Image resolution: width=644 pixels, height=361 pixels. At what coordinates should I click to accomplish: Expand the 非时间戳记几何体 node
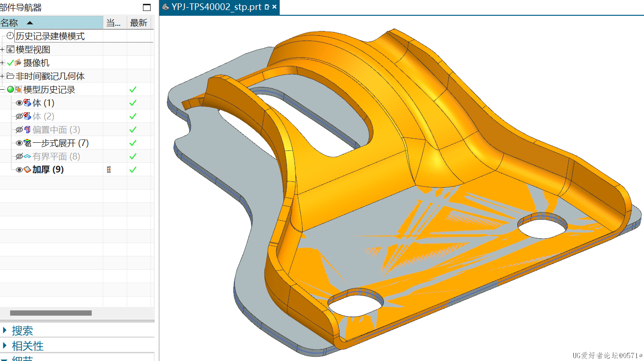pyautogui.click(x=2, y=76)
